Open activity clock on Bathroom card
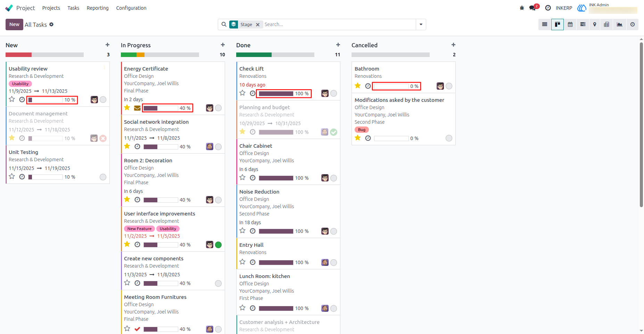 point(368,86)
